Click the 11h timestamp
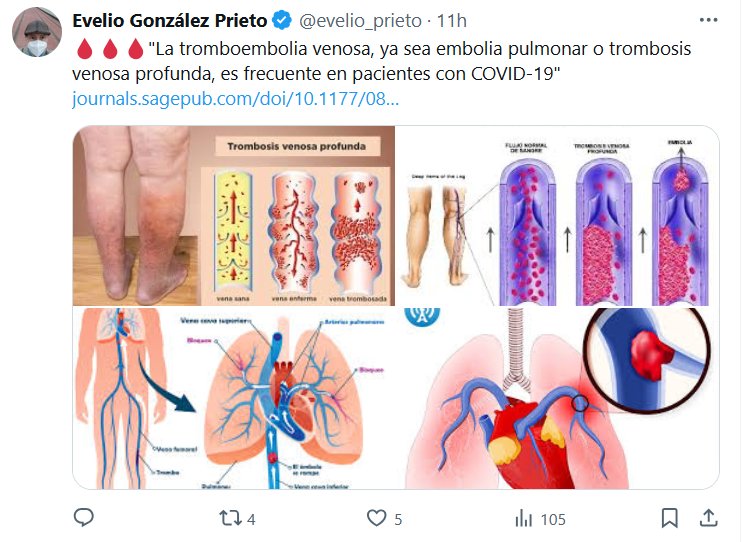 pyautogui.click(x=452, y=21)
